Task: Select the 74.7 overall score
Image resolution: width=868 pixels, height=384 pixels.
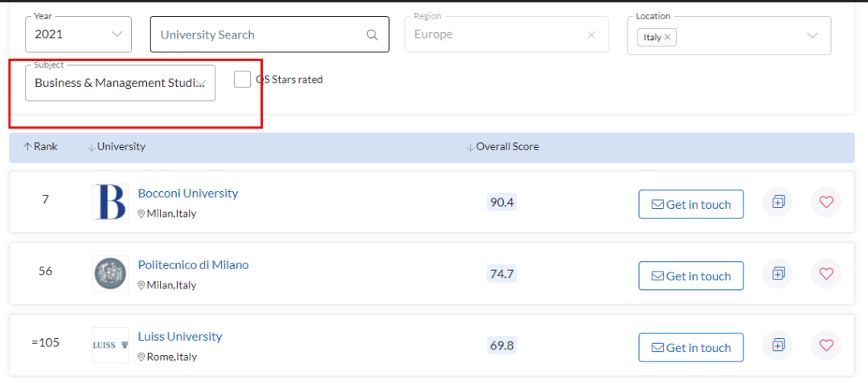Action: click(x=502, y=273)
